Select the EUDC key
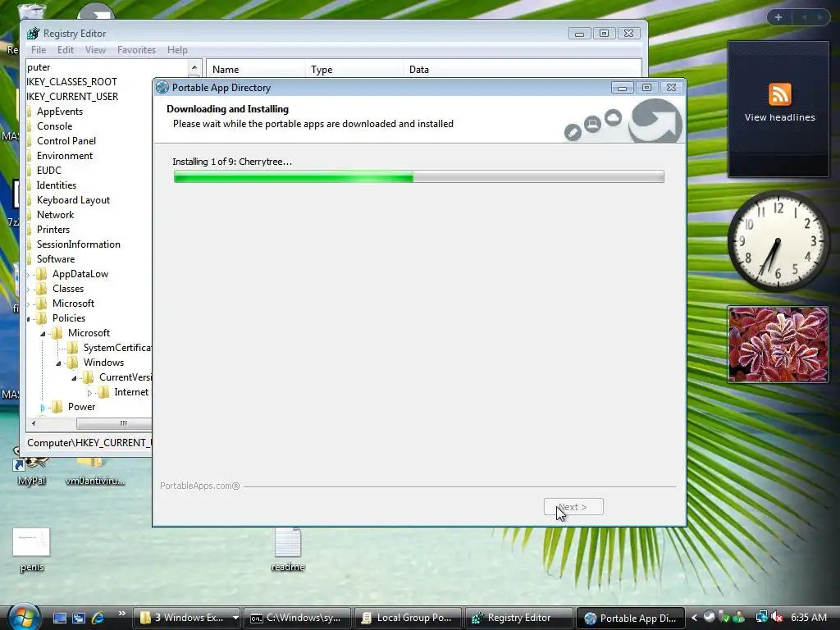The height and width of the screenshot is (630, 840). (48, 171)
